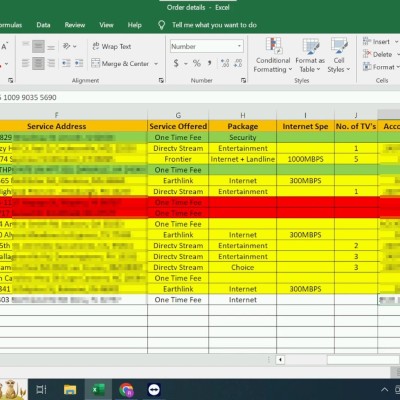Click Increase Font Size icon
Image resolution: width=400 pixels, height=400 pixels.
pos(4,46)
